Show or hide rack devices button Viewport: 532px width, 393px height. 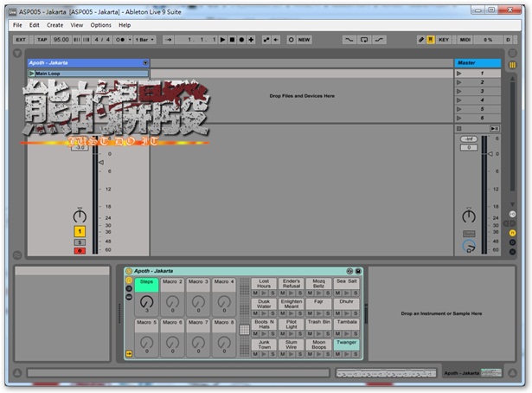pos(129,297)
